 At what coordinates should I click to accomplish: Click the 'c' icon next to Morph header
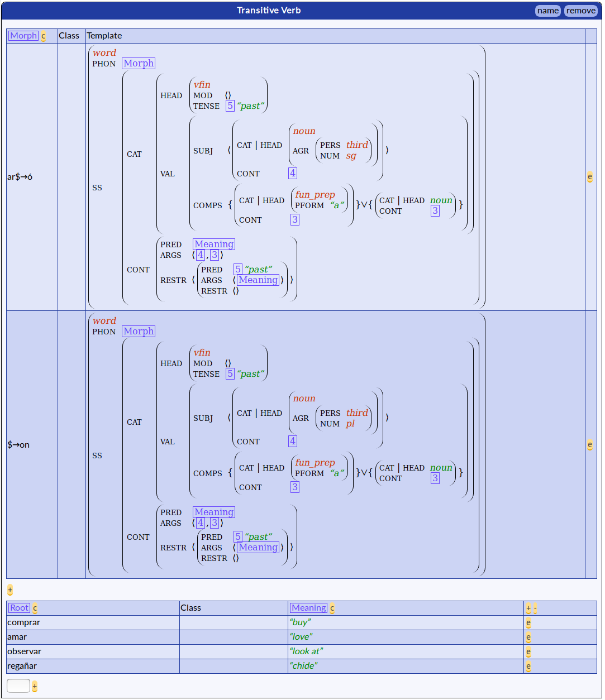click(x=43, y=36)
